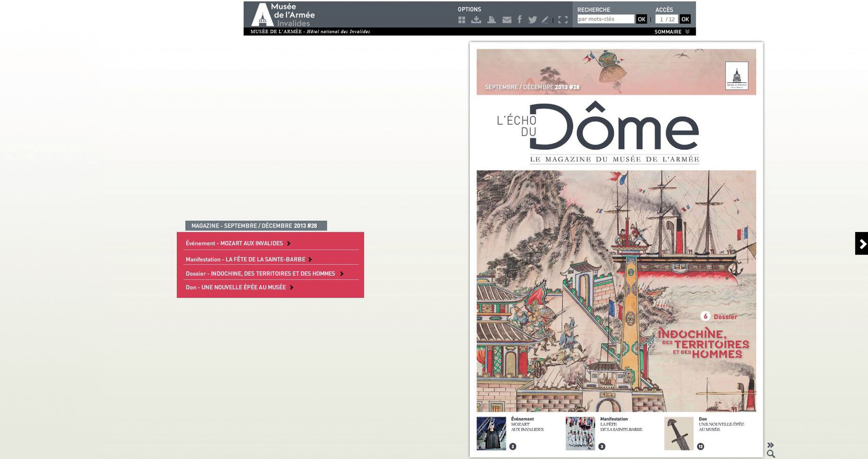
Task: Click the arrow after LA FÊTE DE LA SAINTE-BARBE
Action: [x=310, y=259]
